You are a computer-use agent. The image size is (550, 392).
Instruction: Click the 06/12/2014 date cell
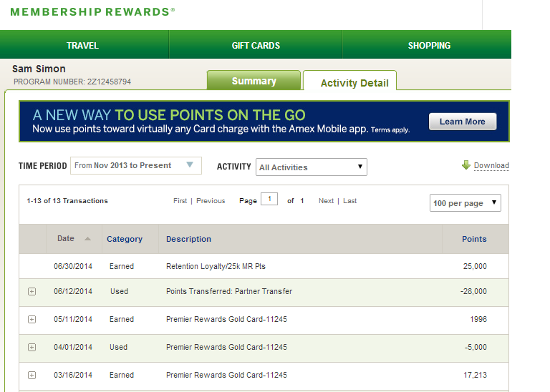[73, 291]
